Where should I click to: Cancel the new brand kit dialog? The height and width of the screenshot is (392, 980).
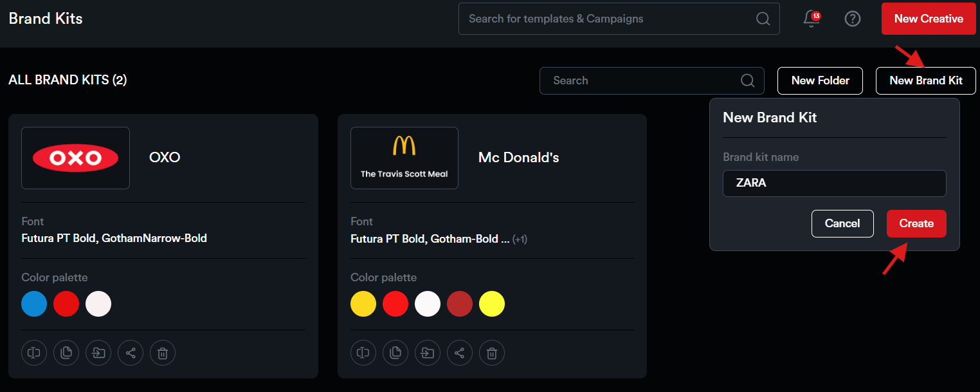click(842, 223)
